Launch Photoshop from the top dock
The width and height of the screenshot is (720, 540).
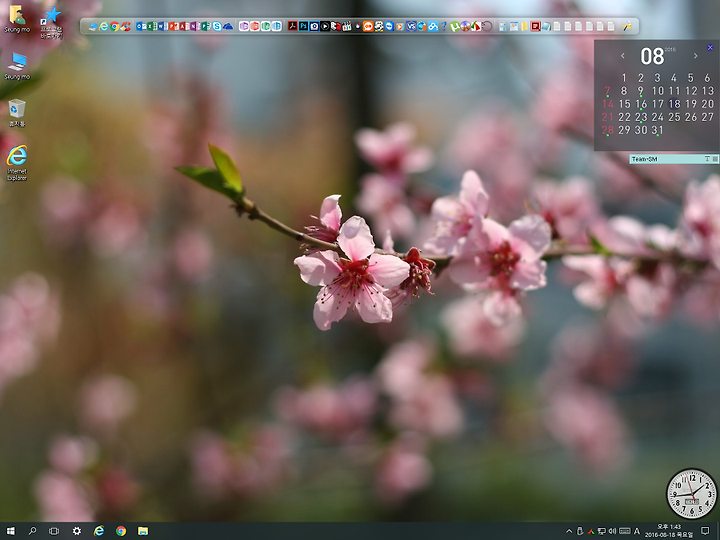303,26
